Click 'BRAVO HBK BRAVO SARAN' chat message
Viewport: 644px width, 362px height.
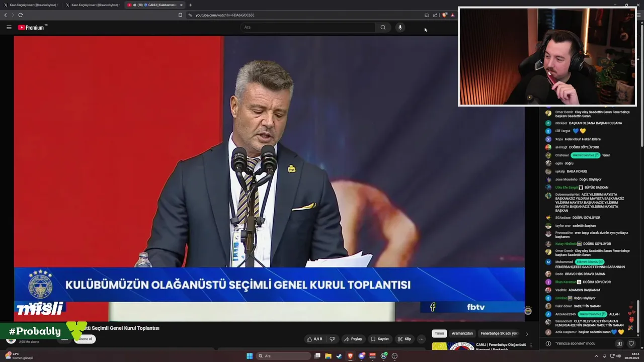tap(585, 274)
